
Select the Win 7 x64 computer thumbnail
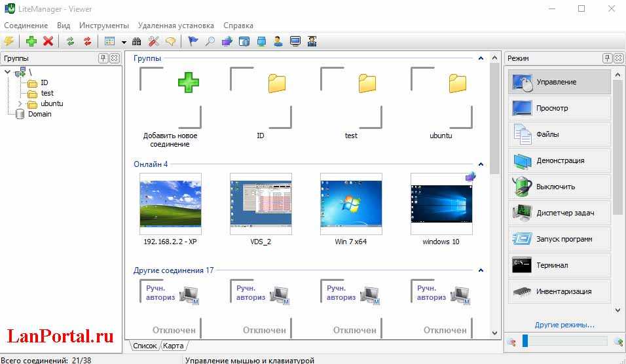pos(350,204)
